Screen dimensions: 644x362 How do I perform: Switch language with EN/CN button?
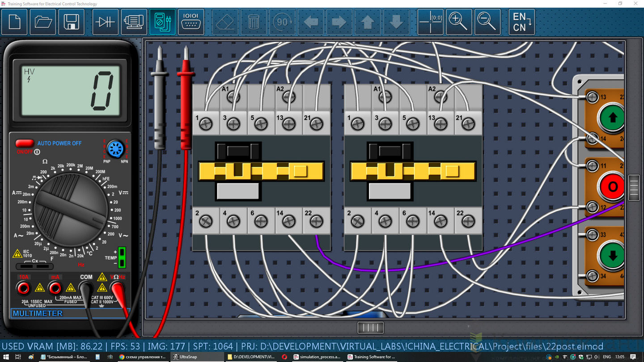[522, 22]
